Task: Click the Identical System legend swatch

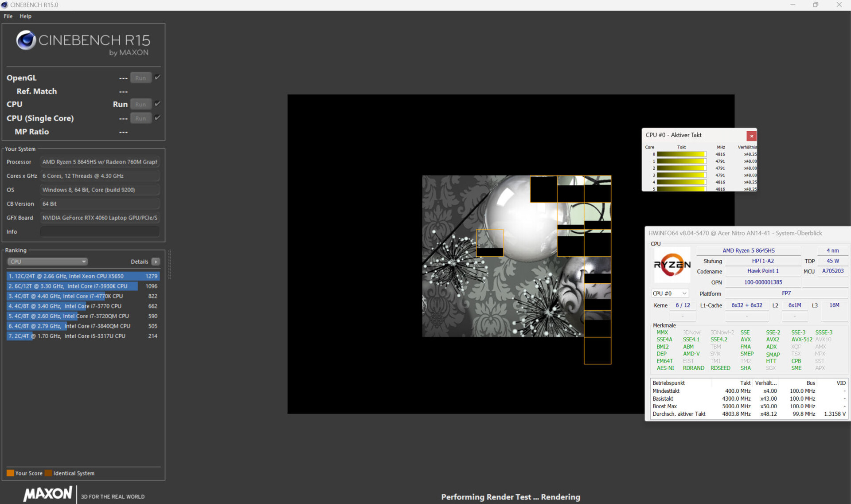Action: click(x=48, y=473)
